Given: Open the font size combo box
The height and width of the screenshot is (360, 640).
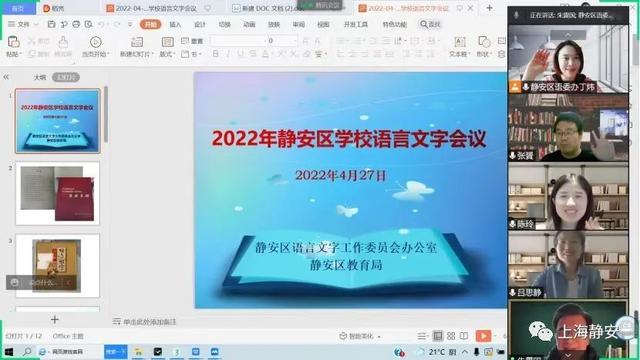Looking at the screenshot, I should (x=282, y=41).
